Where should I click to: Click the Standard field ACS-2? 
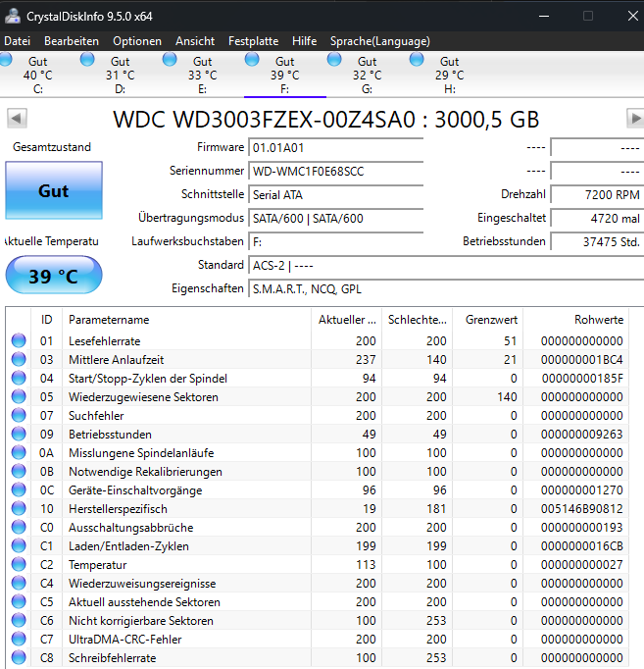pyautogui.click(x=446, y=266)
